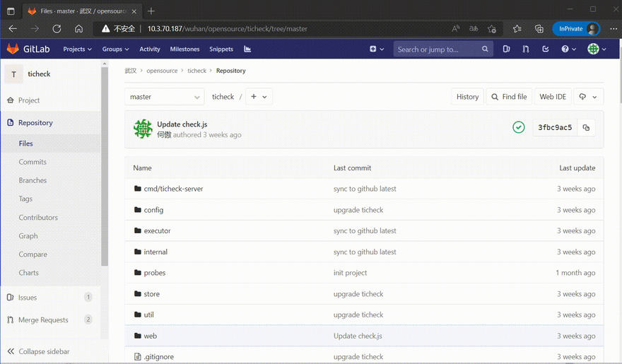Image resolution: width=622 pixels, height=364 pixels.
Task: Click the sidebar vertical scrollbar
Action: coord(105,167)
